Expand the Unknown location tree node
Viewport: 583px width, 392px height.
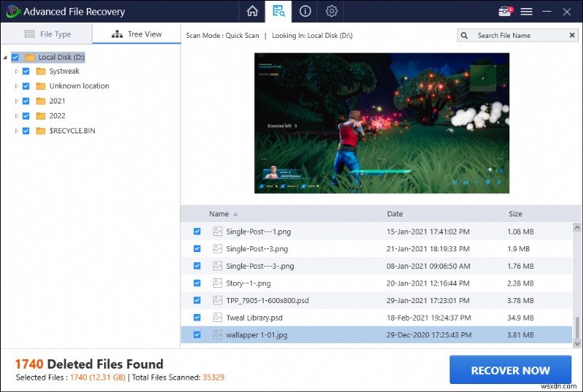pyautogui.click(x=16, y=86)
